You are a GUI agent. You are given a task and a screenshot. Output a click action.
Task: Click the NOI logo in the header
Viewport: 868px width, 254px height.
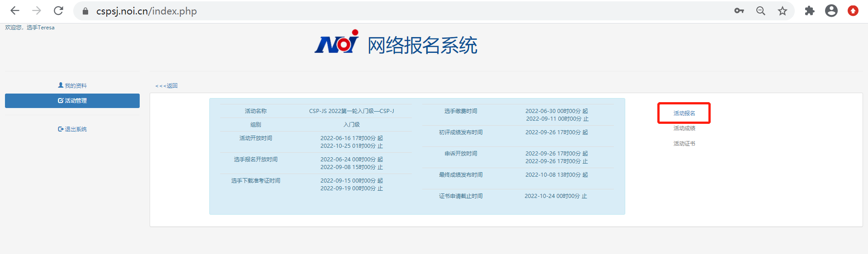click(x=337, y=42)
